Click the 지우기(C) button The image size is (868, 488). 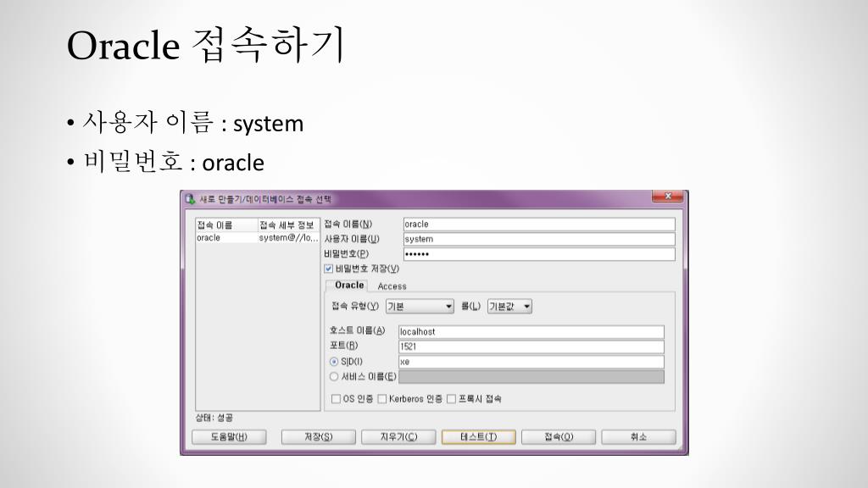398,437
